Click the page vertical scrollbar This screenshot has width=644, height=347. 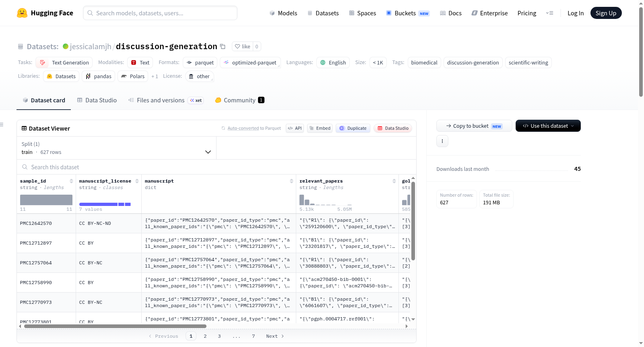pos(641,52)
